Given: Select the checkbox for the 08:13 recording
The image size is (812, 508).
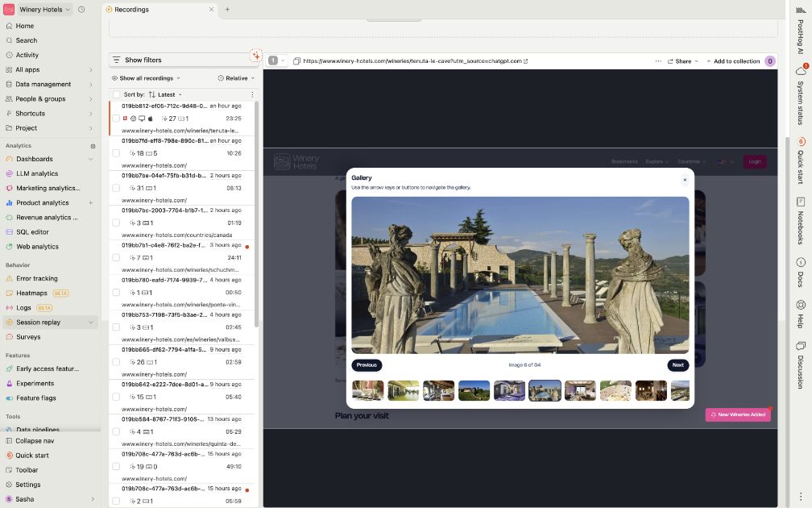Looking at the screenshot, I should [116, 188].
